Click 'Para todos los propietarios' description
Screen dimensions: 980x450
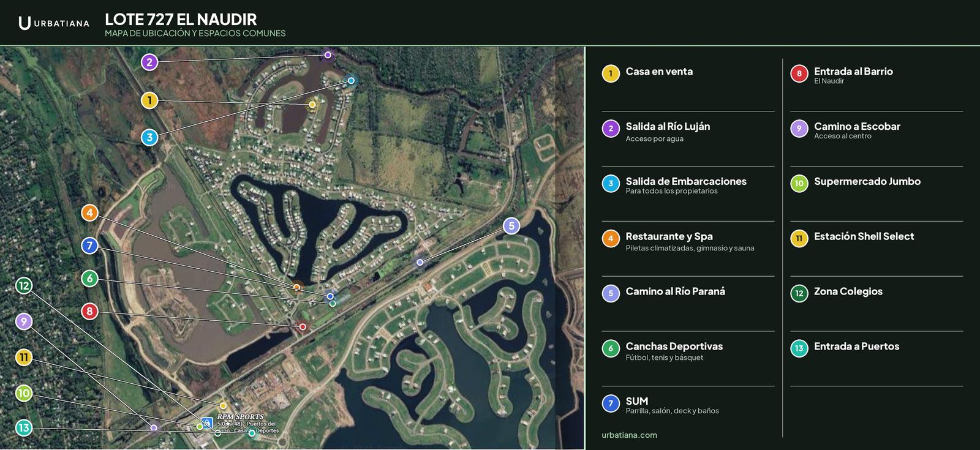(671, 191)
